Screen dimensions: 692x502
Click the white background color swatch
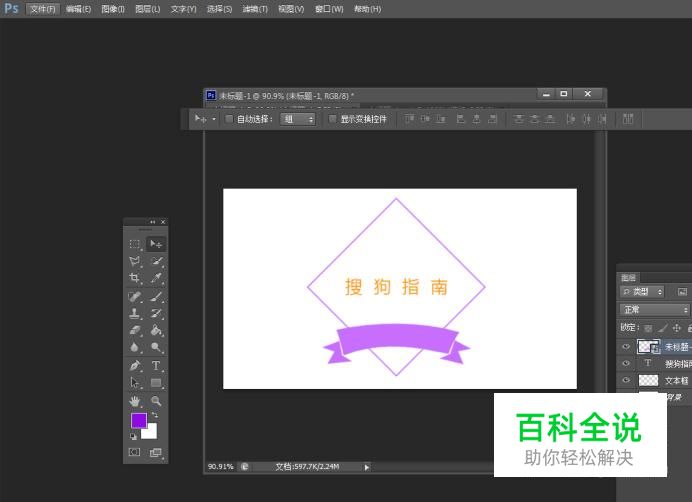pos(150,431)
